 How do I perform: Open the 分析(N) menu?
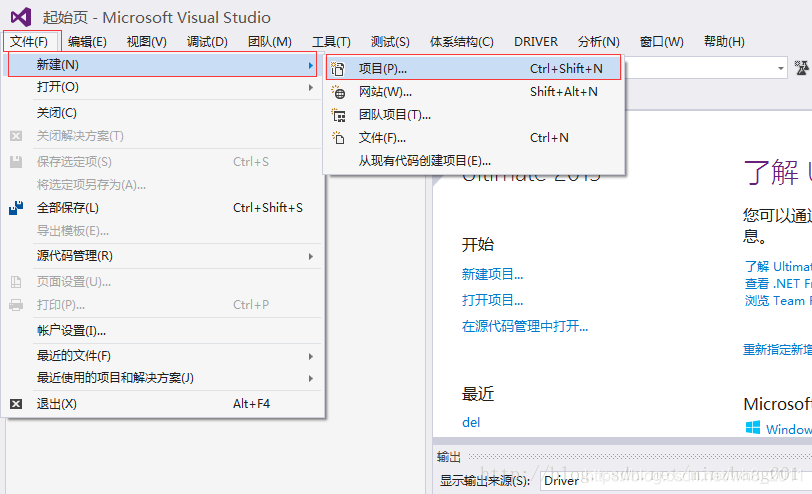[x=598, y=41]
